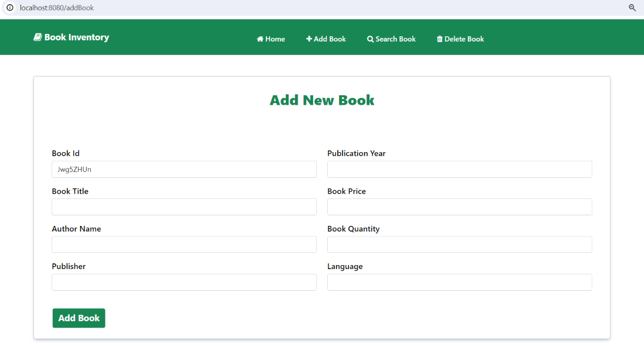The height and width of the screenshot is (354, 644).
Task: Click into the Book Price field
Action: 460,207
